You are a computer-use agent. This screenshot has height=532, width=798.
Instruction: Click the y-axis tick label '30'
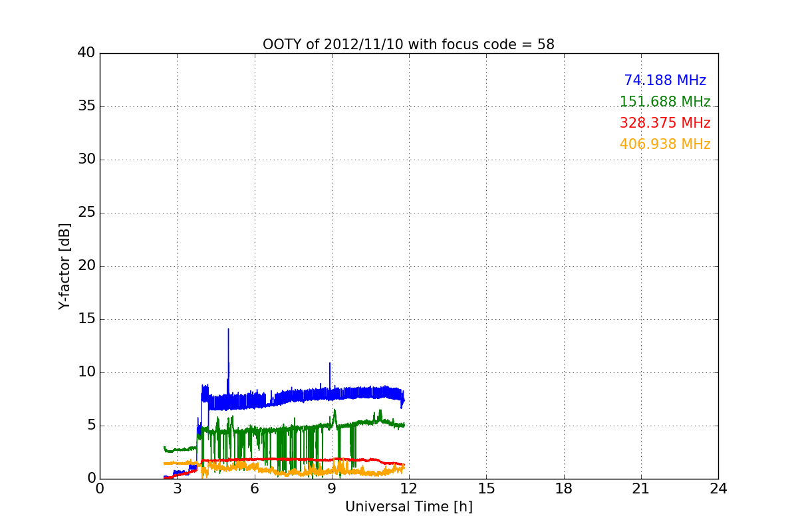click(86, 160)
